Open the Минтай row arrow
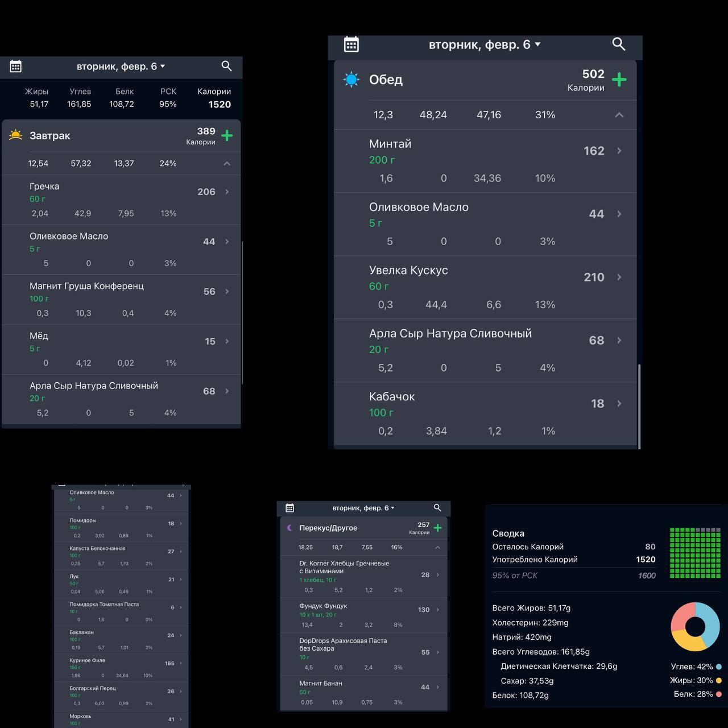The image size is (728, 728). (619, 151)
